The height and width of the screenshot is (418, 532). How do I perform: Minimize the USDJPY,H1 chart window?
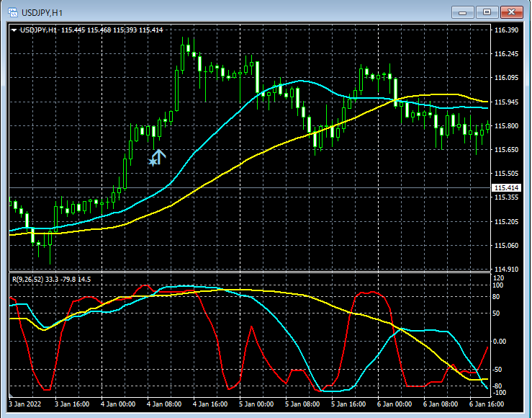(x=462, y=12)
